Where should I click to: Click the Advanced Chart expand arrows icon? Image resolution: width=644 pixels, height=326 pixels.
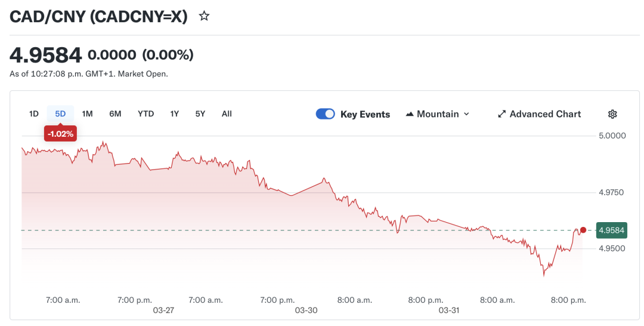click(x=502, y=114)
